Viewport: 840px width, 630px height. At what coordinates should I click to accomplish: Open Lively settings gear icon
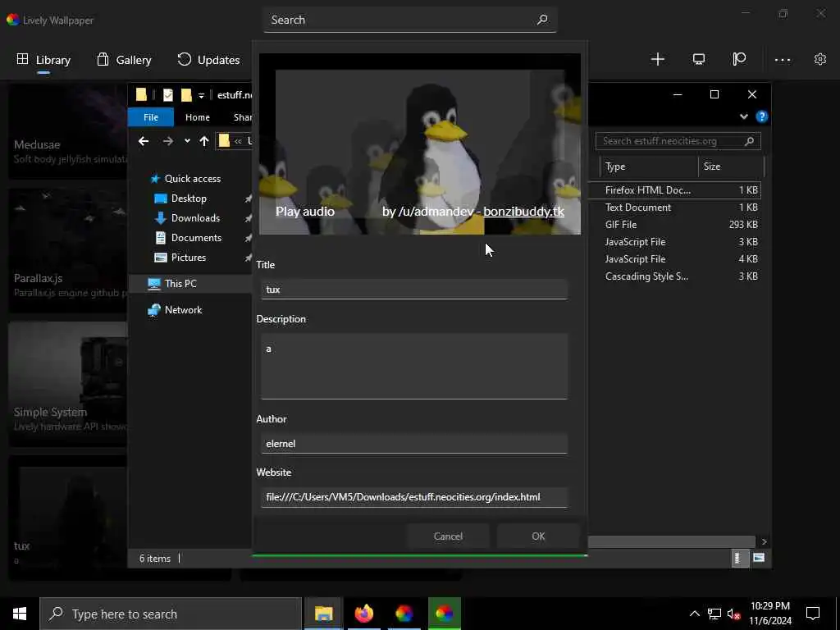coord(820,59)
